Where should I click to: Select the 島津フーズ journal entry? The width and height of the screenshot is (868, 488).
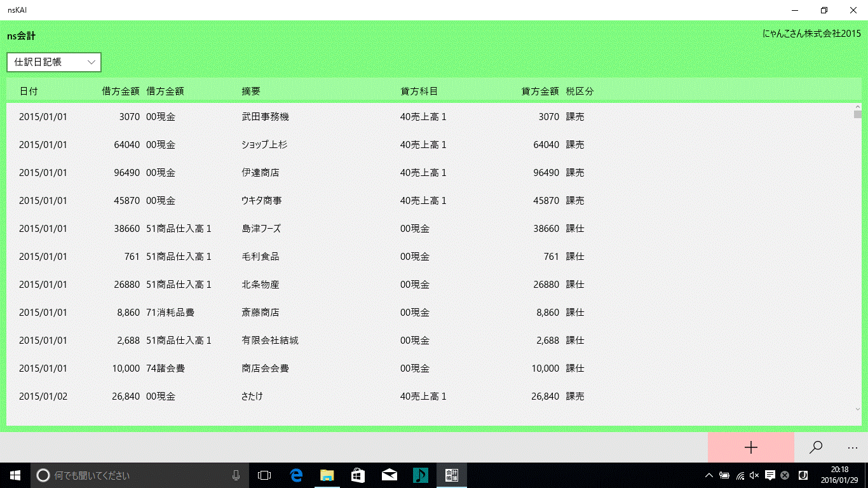[261, 229]
